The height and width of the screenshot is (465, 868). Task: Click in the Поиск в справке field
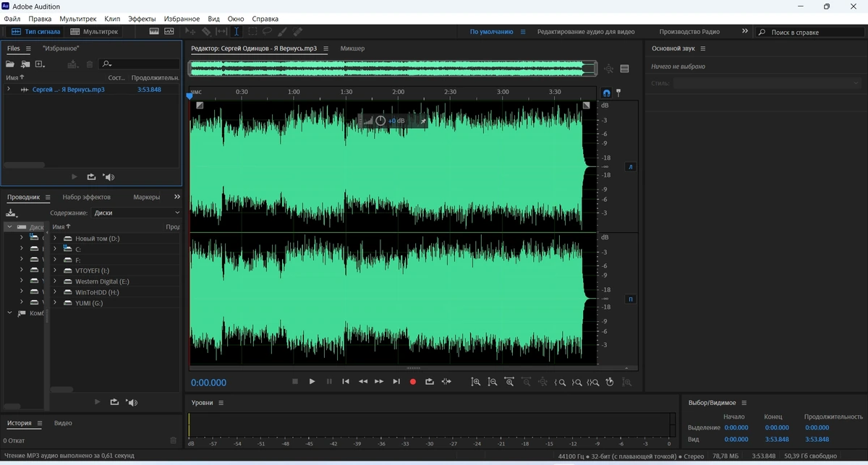click(x=810, y=33)
